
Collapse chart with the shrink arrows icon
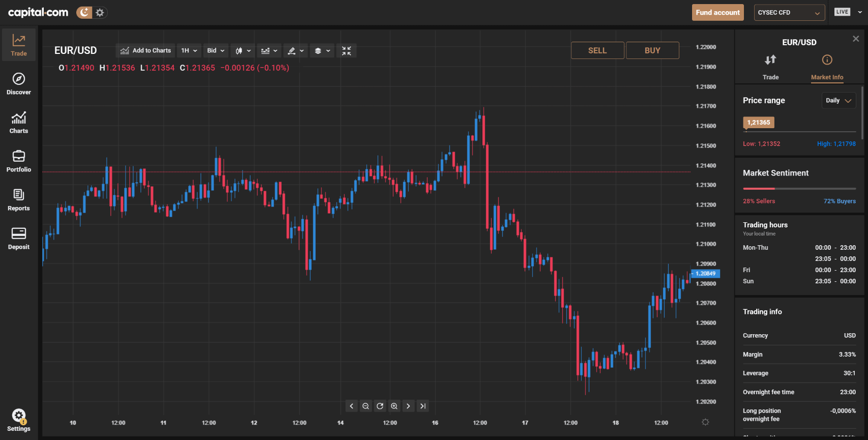(x=346, y=50)
